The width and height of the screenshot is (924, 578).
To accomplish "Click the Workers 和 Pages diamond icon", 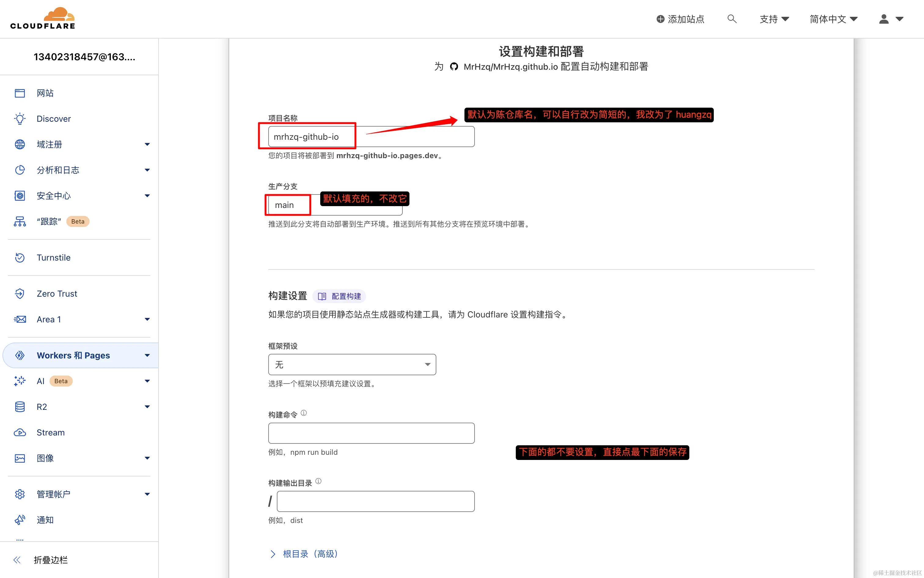I will click(x=20, y=355).
